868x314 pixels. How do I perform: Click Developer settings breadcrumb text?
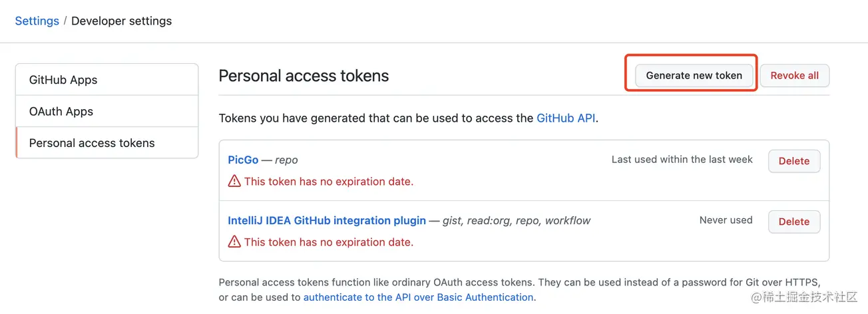coord(121,21)
